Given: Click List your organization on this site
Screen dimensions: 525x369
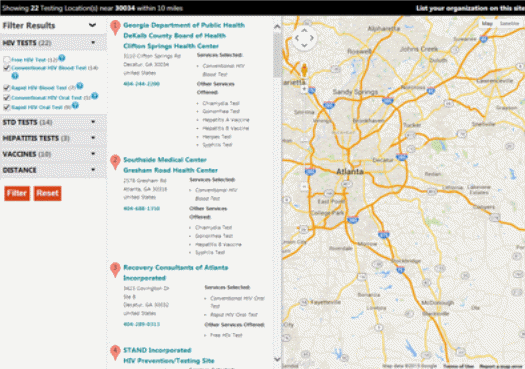Looking at the screenshot, I should [470, 8].
